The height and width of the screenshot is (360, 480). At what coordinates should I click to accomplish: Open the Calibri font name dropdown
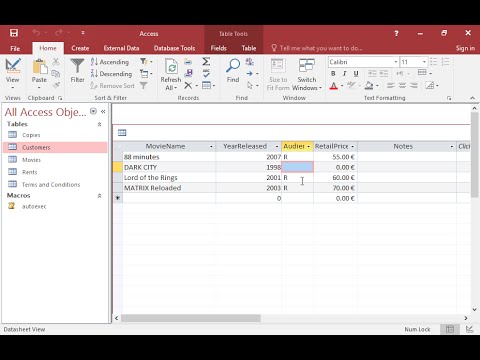point(396,62)
